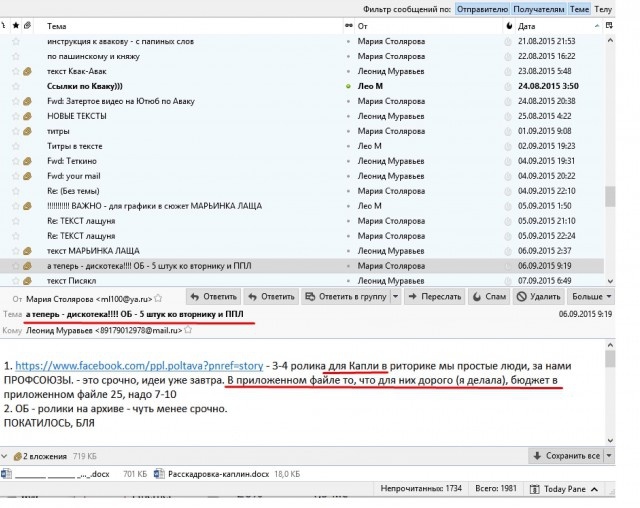Click the thread column header icon
Image resolution: width=640 pixels, height=508 pixels.
pyautogui.click(x=4, y=25)
